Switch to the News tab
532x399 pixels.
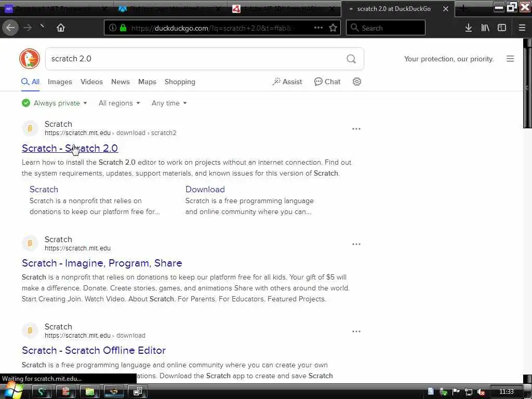coord(120,82)
